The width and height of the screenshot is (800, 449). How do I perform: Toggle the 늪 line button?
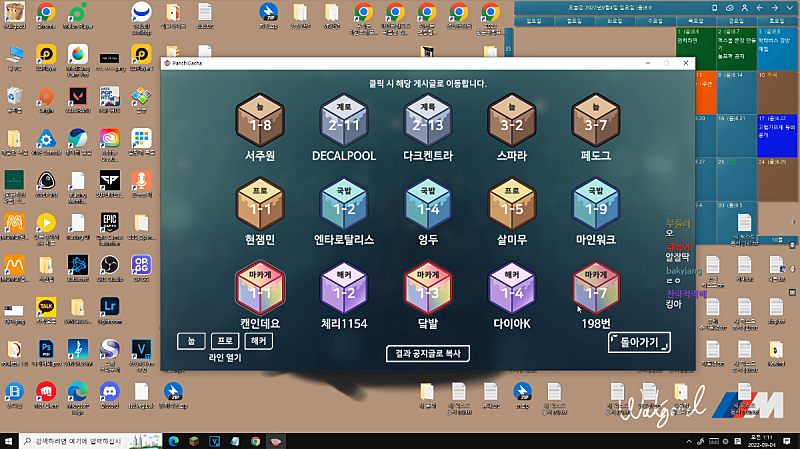tap(191, 341)
